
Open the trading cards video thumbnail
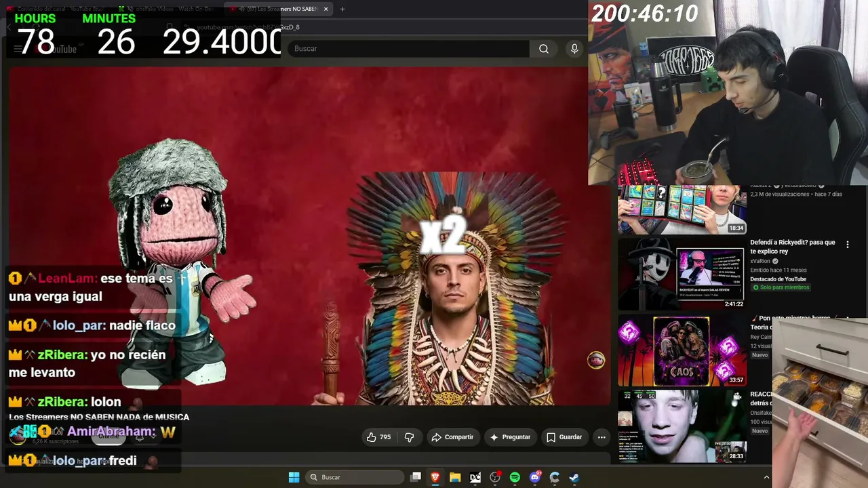pos(682,209)
